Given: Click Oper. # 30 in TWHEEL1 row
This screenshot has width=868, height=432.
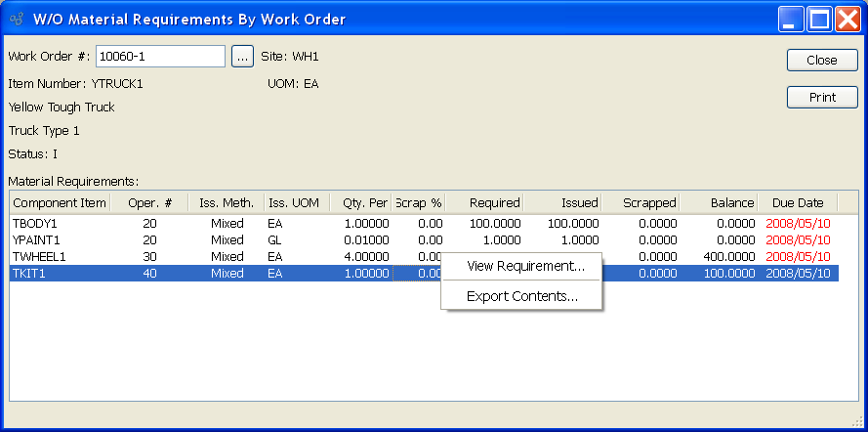Looking at the screenshot, I should coord(149,257).
